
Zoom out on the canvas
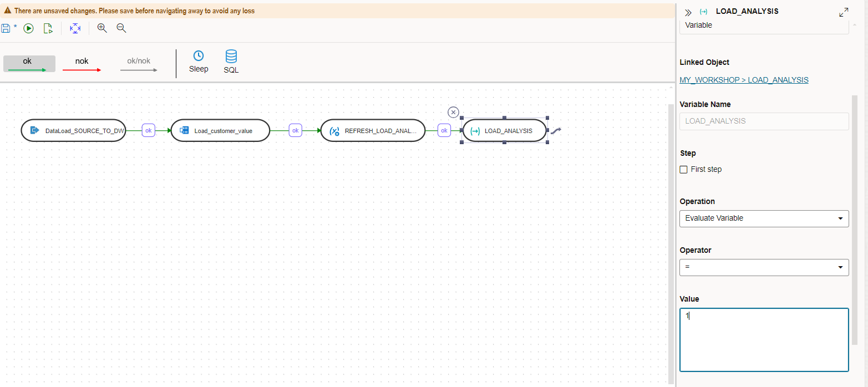coord(121,28)
